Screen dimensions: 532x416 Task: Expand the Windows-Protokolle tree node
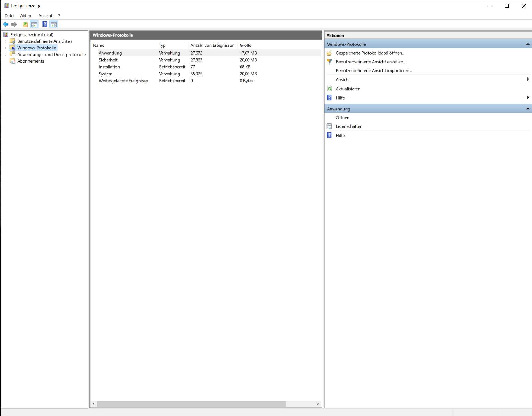[6, 48]
